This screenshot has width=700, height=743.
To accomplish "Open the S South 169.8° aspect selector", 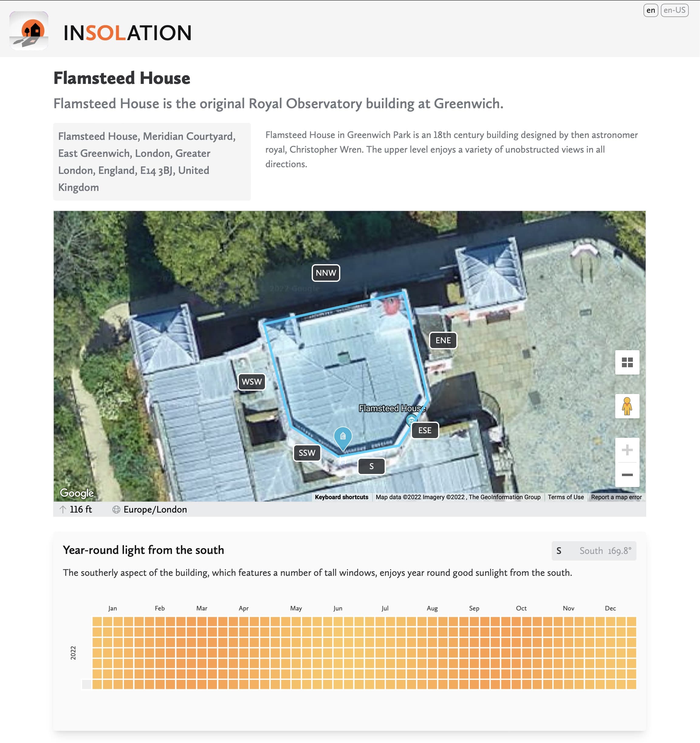I will tap(594, 551).
